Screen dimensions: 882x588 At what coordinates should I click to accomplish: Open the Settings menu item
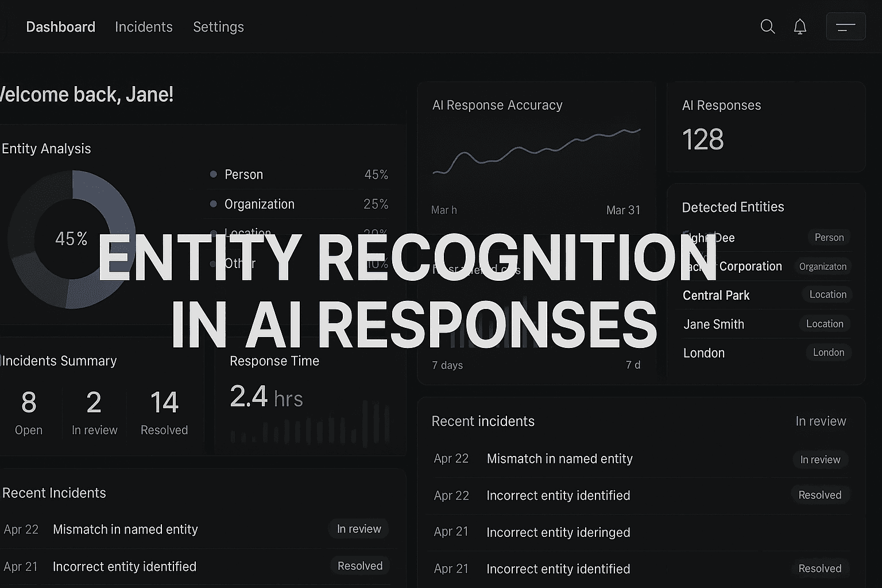tap(218, 26)
